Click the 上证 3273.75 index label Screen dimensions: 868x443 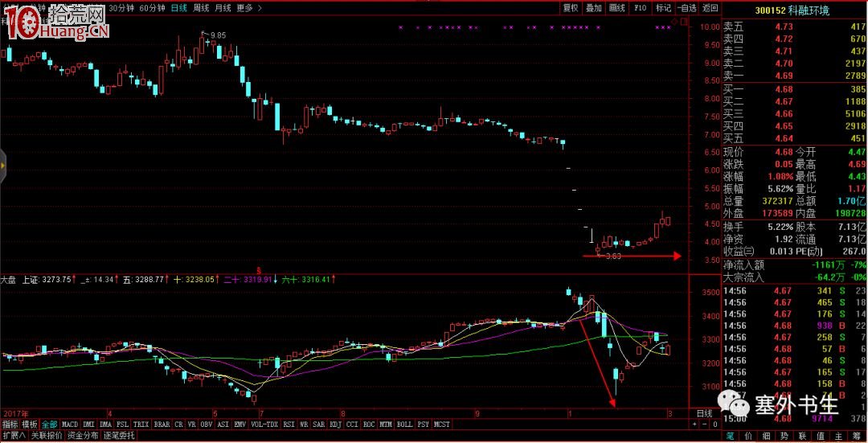tap(47, 280)
